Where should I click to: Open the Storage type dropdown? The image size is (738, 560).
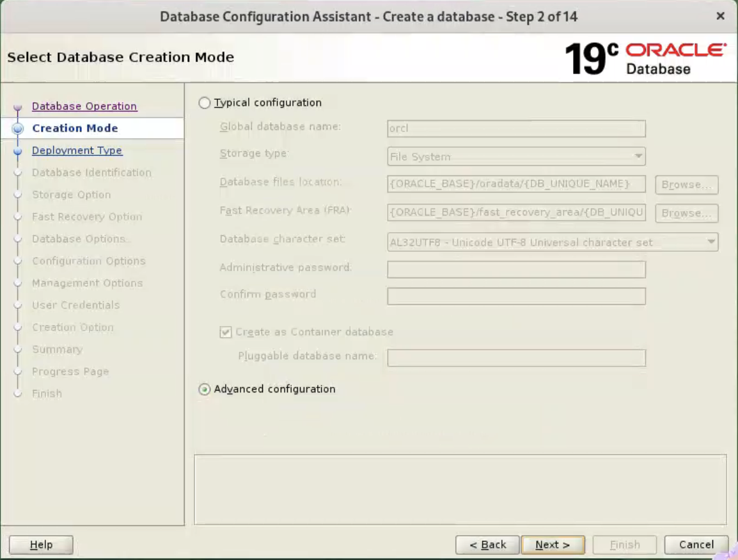click(x=516, y=156)
